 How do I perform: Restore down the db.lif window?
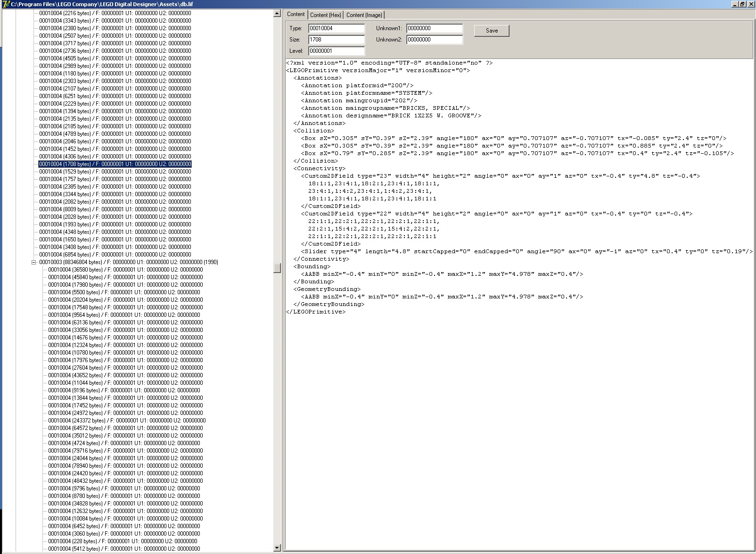(x=742, y=4)
